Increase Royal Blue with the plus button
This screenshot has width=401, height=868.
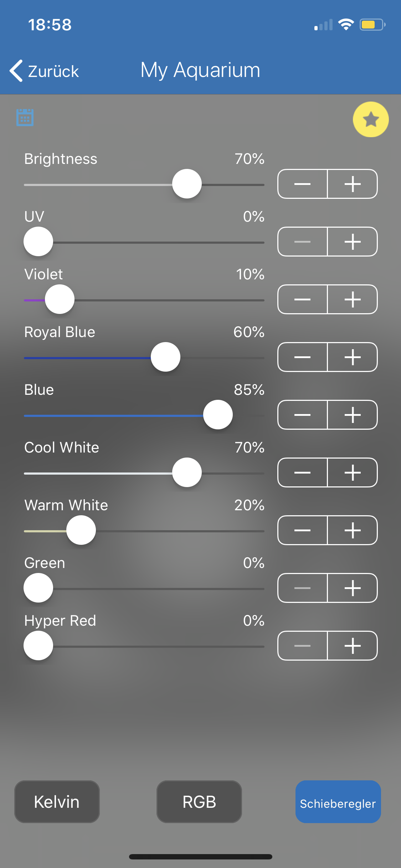coord(353,357)
